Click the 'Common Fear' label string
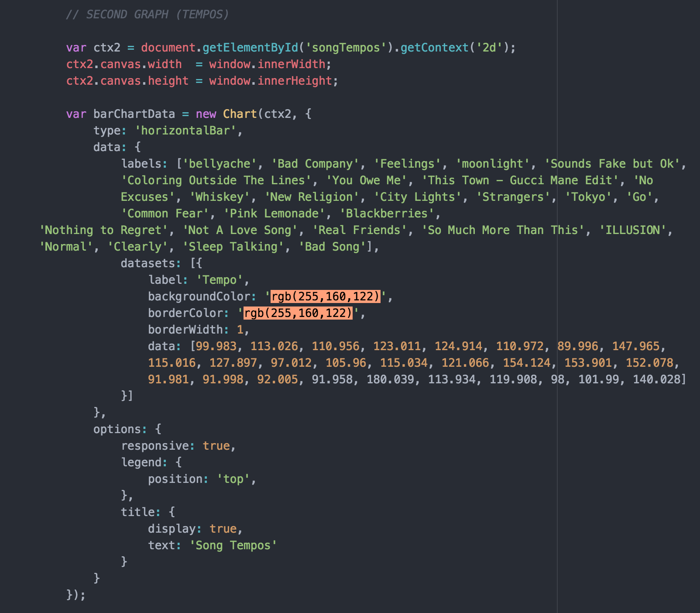This screenshot has width=700, height=613. 165,214
